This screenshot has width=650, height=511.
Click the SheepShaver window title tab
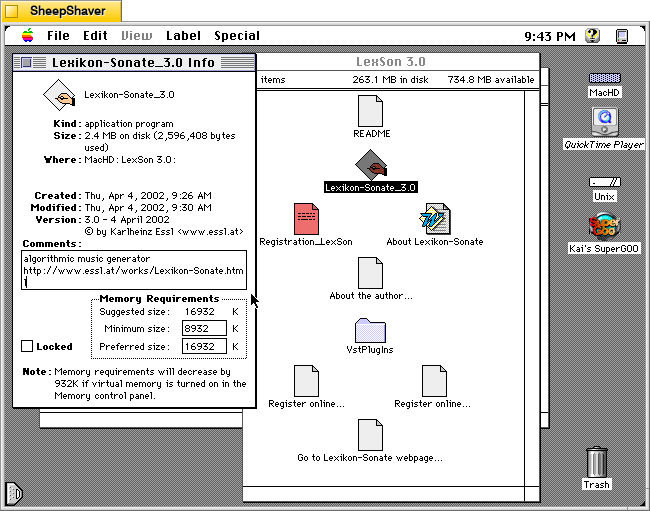[x=61, y=11]
